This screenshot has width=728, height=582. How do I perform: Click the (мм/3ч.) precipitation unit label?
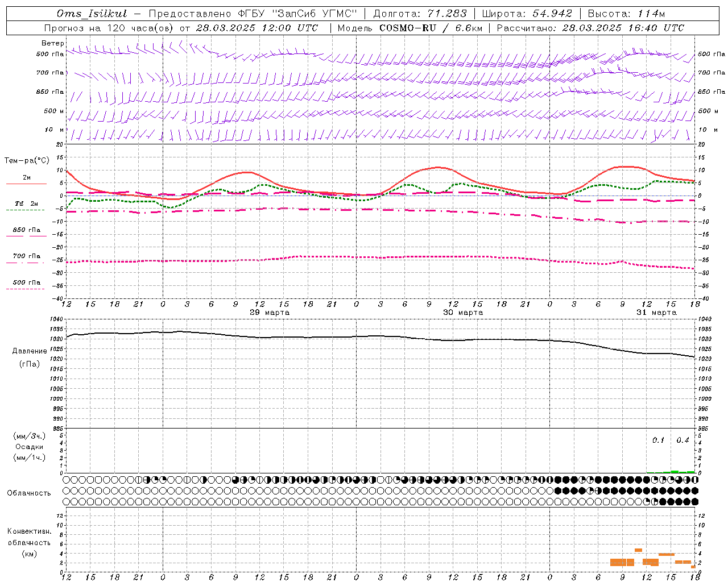click(30, 436)
